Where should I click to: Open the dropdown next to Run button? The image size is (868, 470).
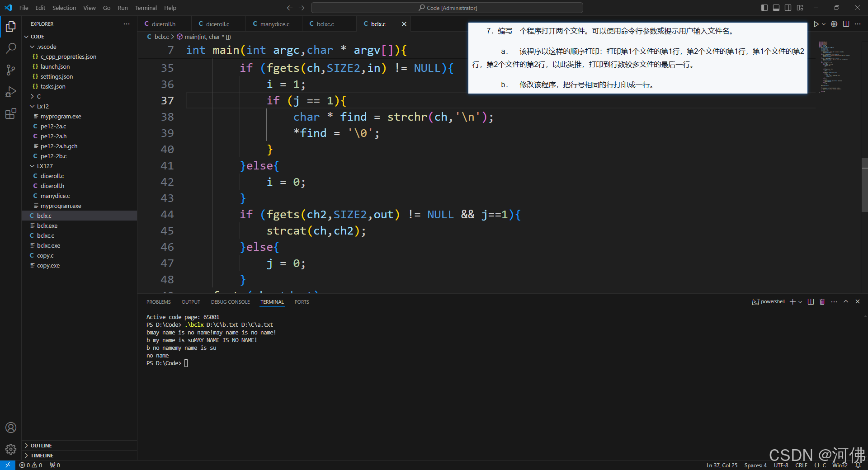[x=824, y=24]
